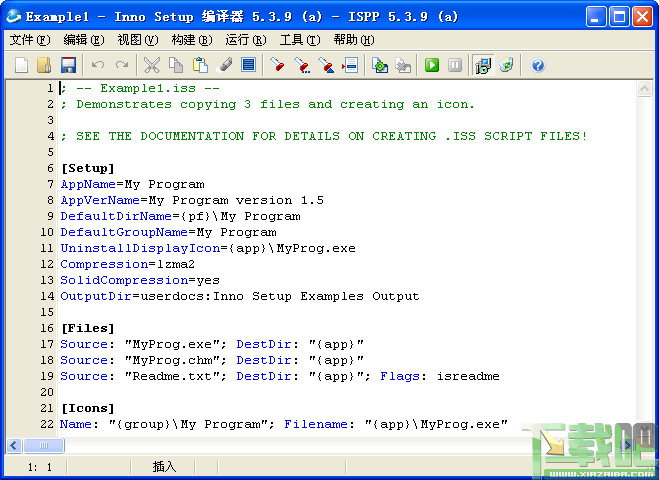Click the UninstallDisplayIcon line
659x480 pixels.
[208, 248]
